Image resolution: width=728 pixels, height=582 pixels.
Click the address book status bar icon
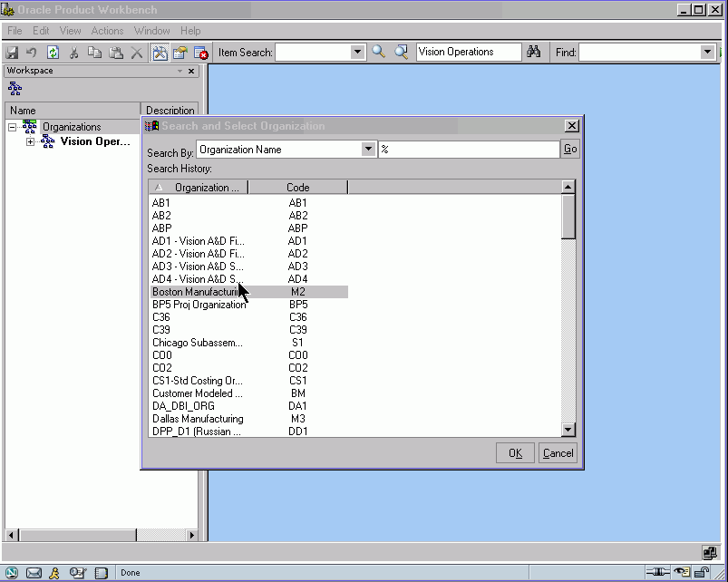pyautogui.click(x=102, y=573)
